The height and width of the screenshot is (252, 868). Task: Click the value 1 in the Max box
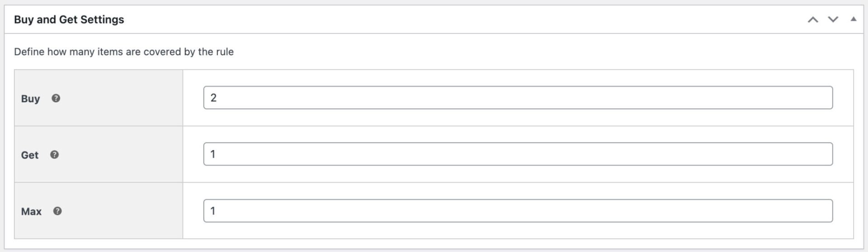[213, 211]
